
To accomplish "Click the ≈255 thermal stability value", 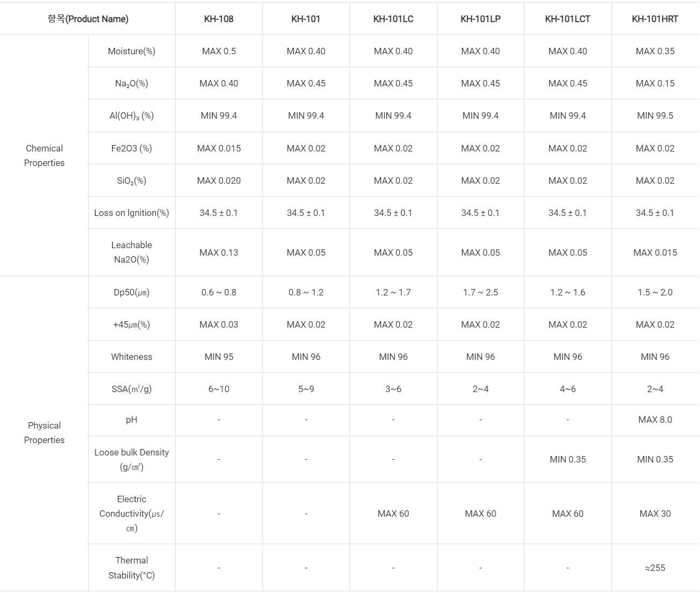I will (x=655, y=568).
